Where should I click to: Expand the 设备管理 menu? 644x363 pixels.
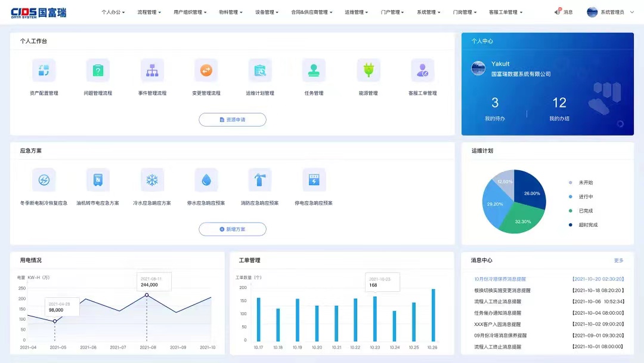pos(267,13)
